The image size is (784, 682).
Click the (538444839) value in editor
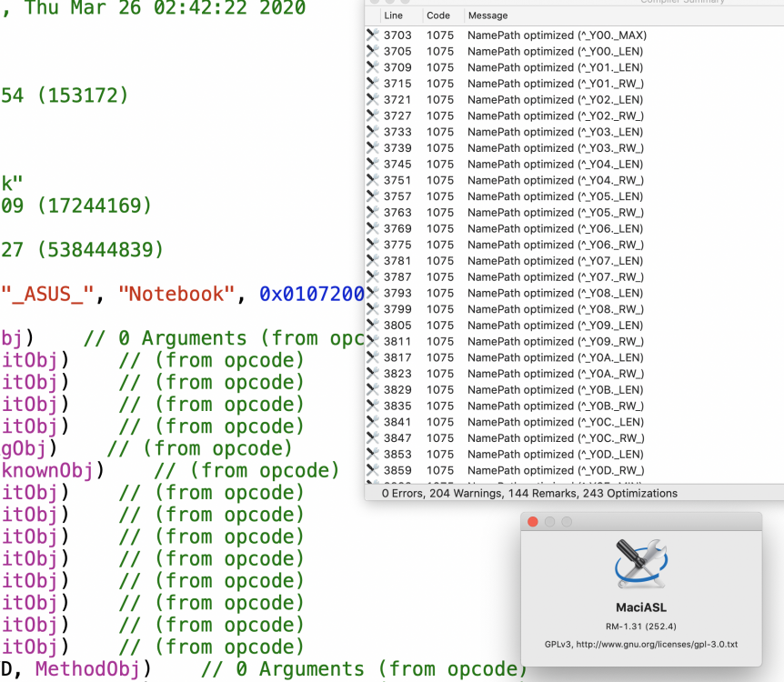(100, 249)
